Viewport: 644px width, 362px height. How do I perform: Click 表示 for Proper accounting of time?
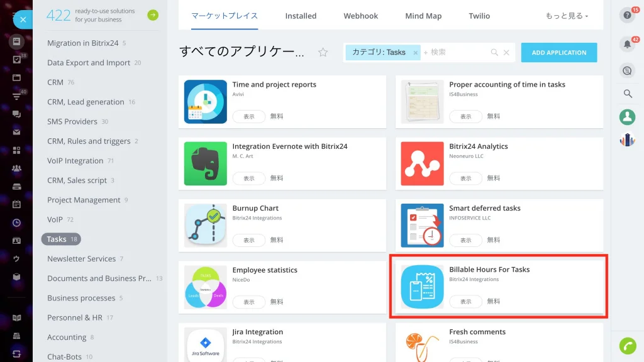466,116
